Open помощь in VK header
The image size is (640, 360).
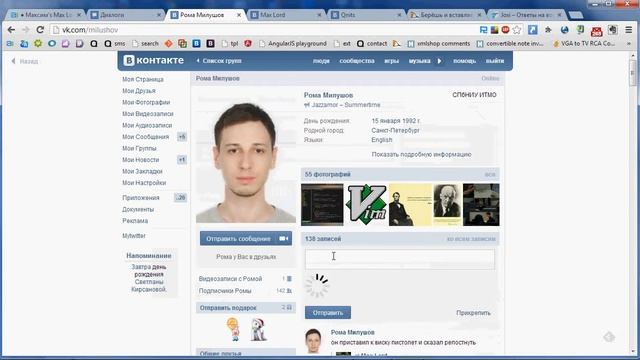tap(464, 61)
